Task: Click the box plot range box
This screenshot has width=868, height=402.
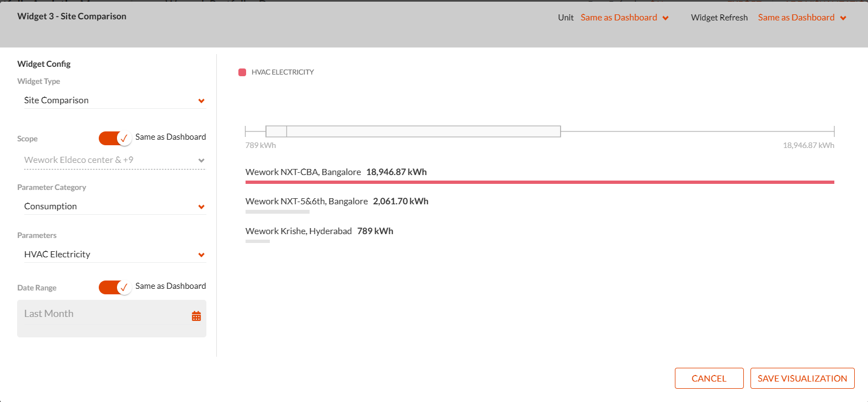Action: click(x=413, y=131)
